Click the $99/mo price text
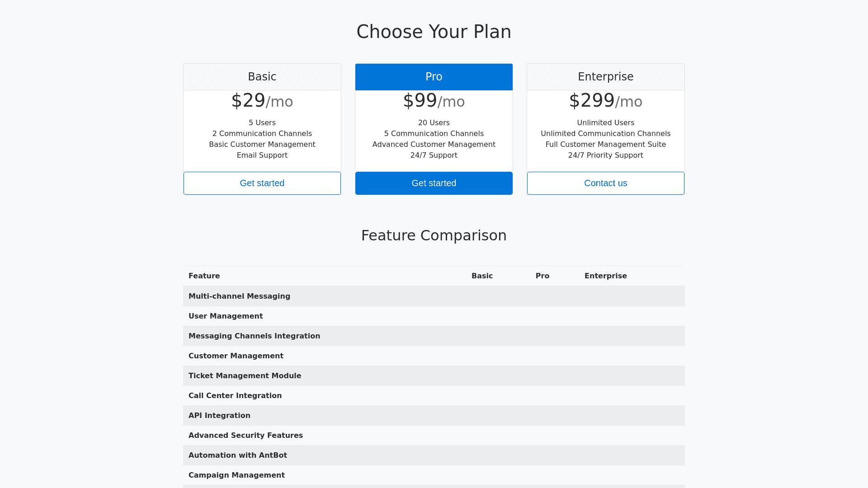The width and height of the screenshot is (868, 488). 434,101
